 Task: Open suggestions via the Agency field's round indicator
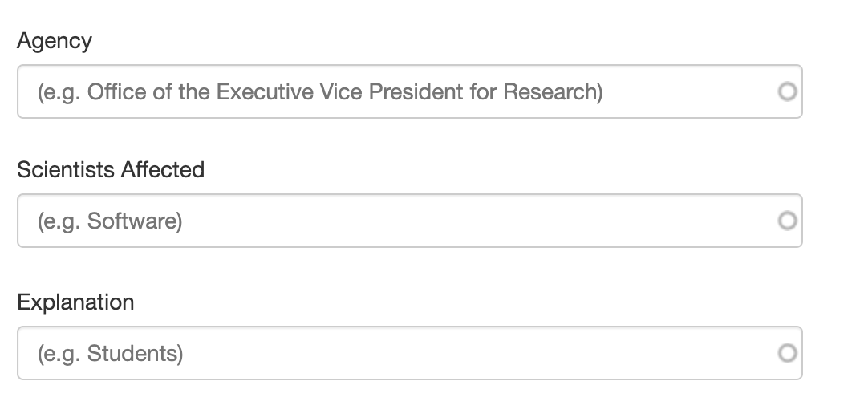click(x=788, y=92)
